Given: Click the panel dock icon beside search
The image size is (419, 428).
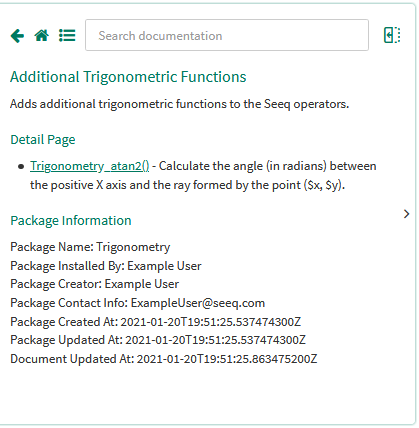Looking at the screenshot, I should pyautogui.click(x=392, y=35).
